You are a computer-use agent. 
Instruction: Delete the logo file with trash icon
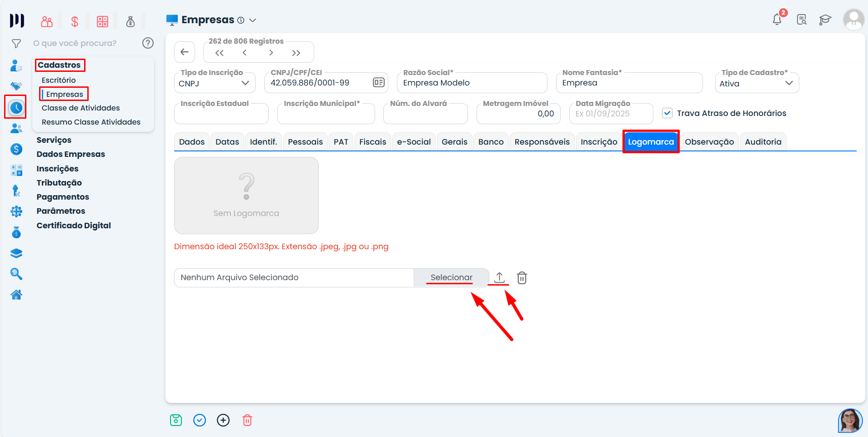pos(522,278)
